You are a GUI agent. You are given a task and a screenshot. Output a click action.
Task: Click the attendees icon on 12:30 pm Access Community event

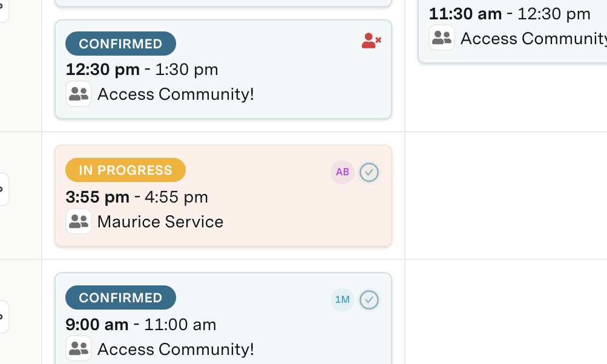click(79, 94)
